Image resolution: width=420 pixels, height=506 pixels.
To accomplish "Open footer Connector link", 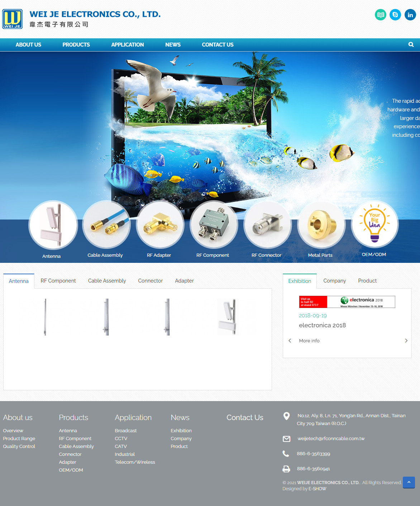I will 70,454.
